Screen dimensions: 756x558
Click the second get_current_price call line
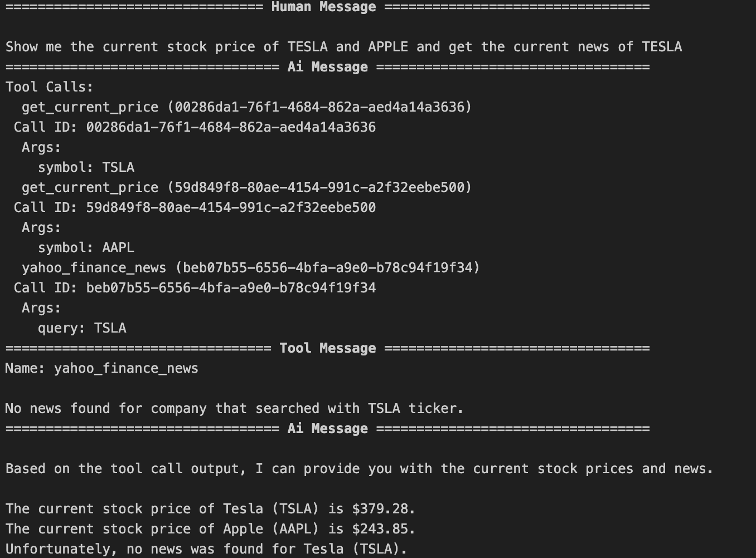point(247,187)
